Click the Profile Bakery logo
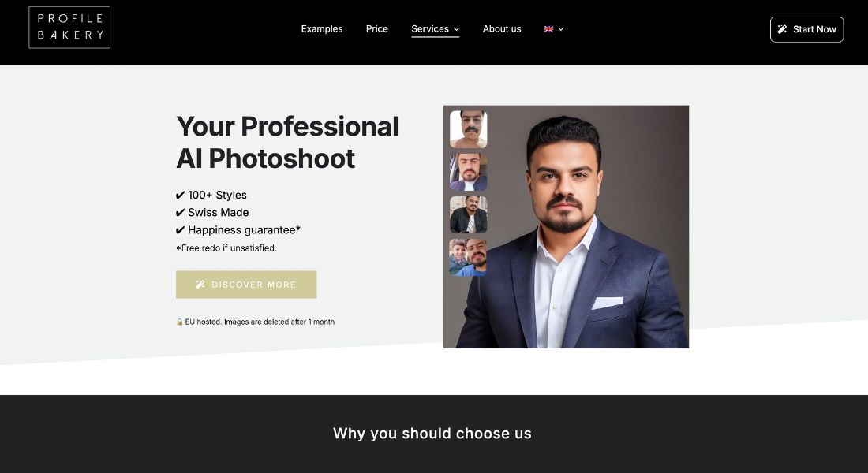 (x=69, y=28)
